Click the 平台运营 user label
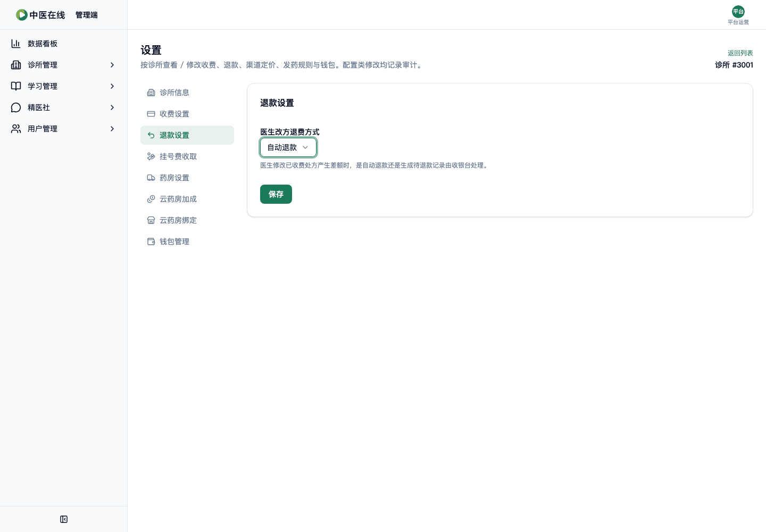The width and height of the screenshot is (766, 532). 738,22
